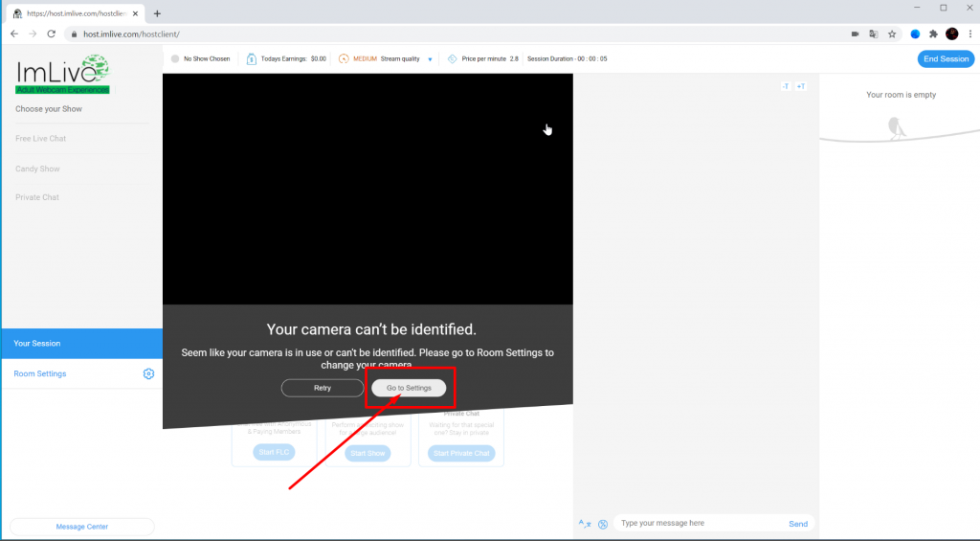The image size is (980, 541).
Task: Click the Retry button
Action: point(323,388)
